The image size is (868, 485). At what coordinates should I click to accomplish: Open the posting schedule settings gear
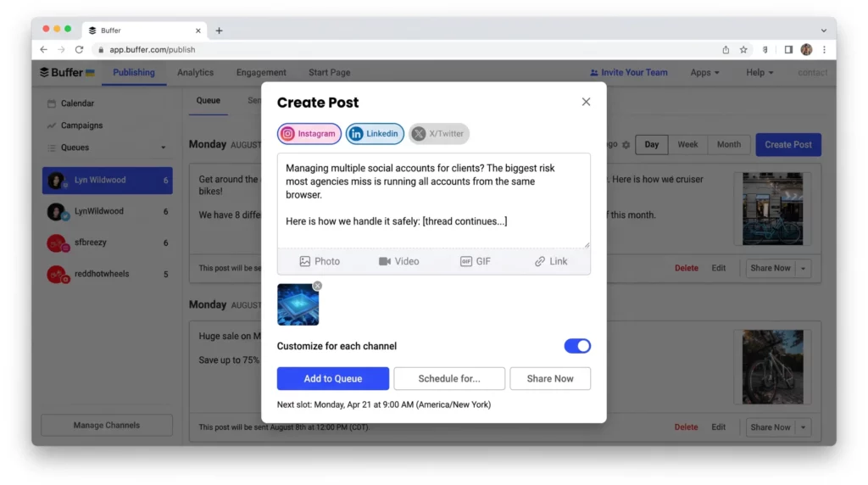[x=626, y=144]
